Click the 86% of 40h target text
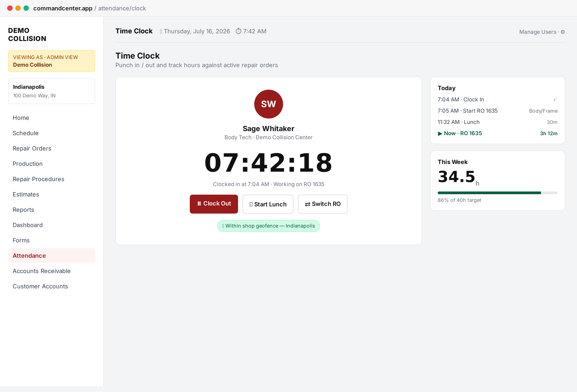 [x=459, y=200]
